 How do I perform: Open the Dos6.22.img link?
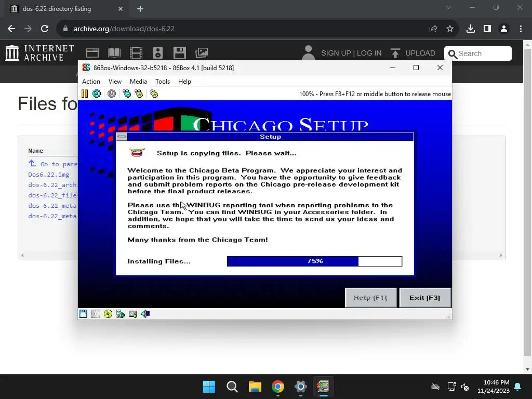tap(48, 175)
